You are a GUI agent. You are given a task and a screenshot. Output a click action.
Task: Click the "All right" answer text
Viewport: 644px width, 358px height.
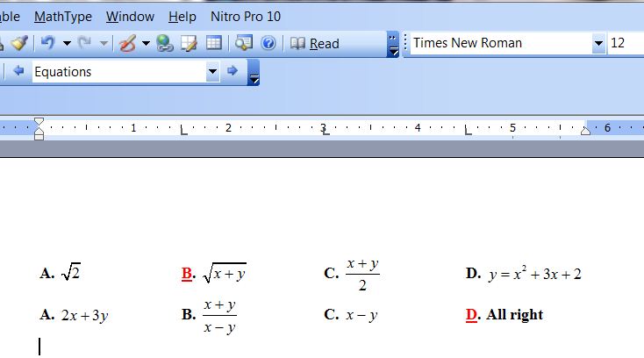pyautogui.click(x=515, y=314)
